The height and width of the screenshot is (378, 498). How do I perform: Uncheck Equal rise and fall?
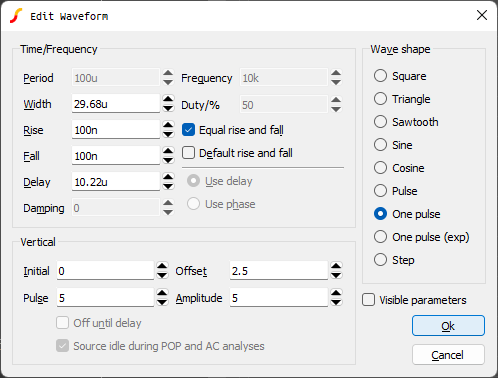(x=188, y=130)
